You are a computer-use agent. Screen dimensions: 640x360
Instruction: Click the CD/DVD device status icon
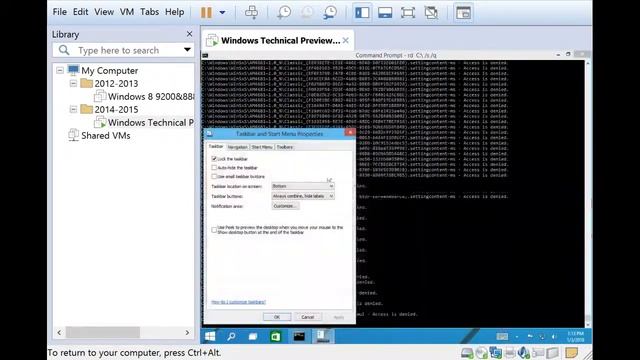pos(481,353)
